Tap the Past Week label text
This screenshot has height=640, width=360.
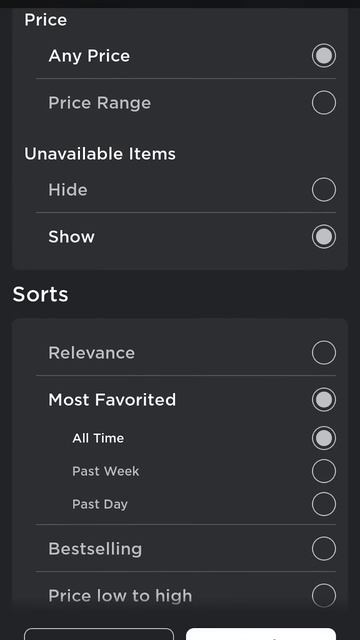click(x=106, y=471)
